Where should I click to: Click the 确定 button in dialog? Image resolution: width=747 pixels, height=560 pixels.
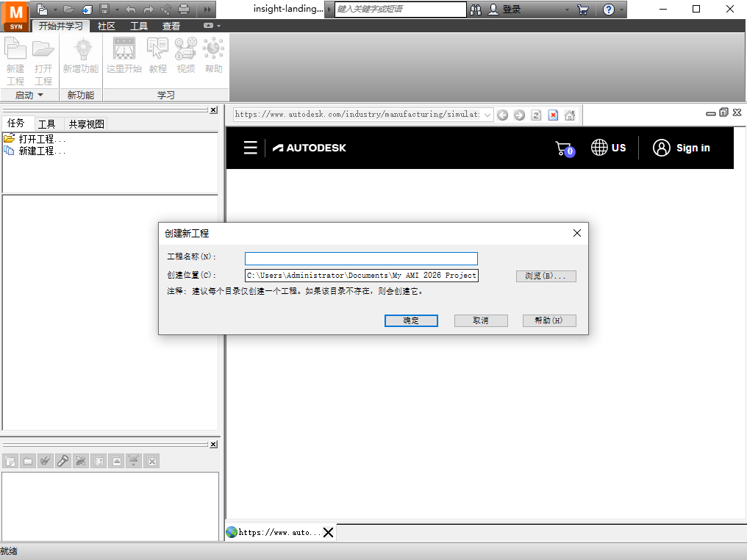(x=411, y=320)
